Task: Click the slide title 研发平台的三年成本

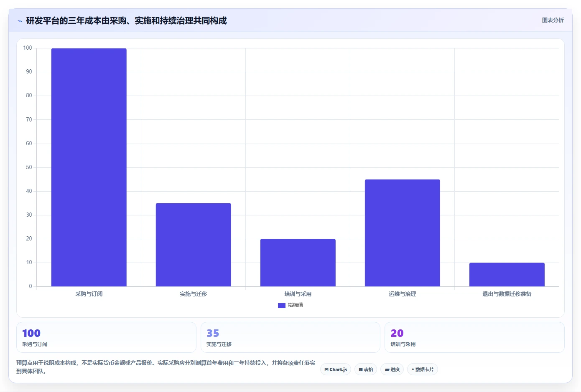Action: pyautogui.click(x=126, y=21)
